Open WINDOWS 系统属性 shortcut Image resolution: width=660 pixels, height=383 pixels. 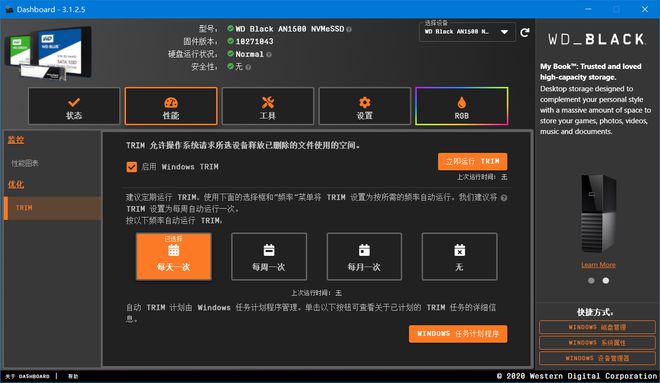(x=597, y=343)
